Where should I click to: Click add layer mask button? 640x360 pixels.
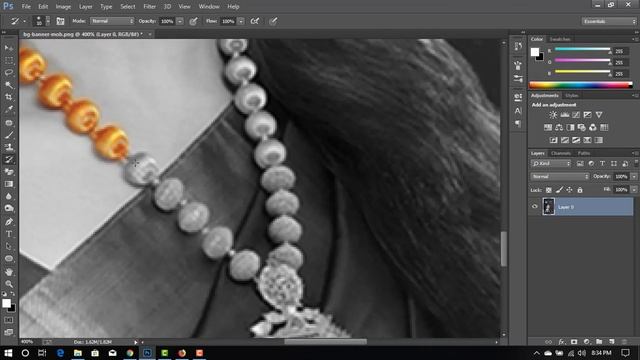pyautogui.click(x=574, y=342)
